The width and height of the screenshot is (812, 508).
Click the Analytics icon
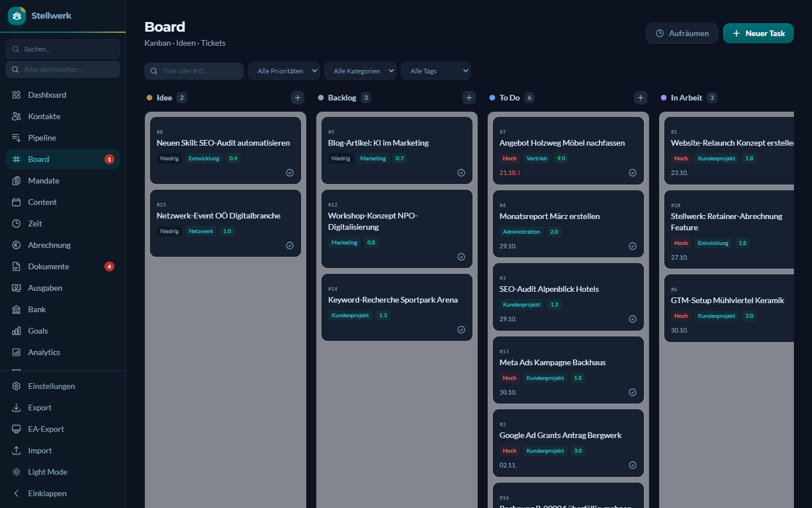[x=16, y=352]
